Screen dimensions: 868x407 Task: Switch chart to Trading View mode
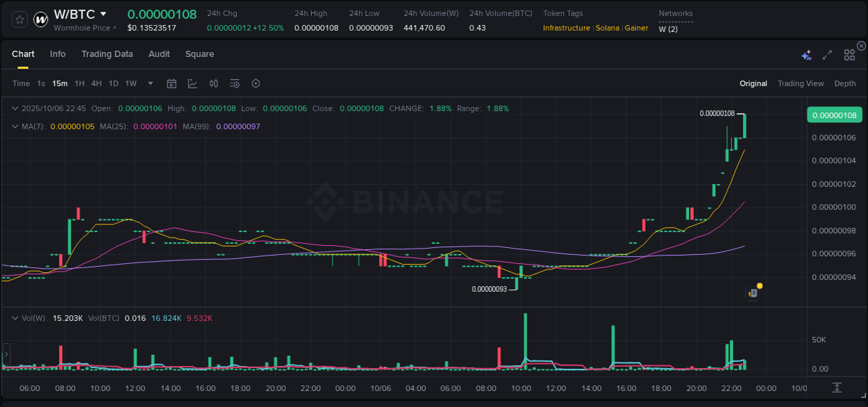tap(801, 83)
